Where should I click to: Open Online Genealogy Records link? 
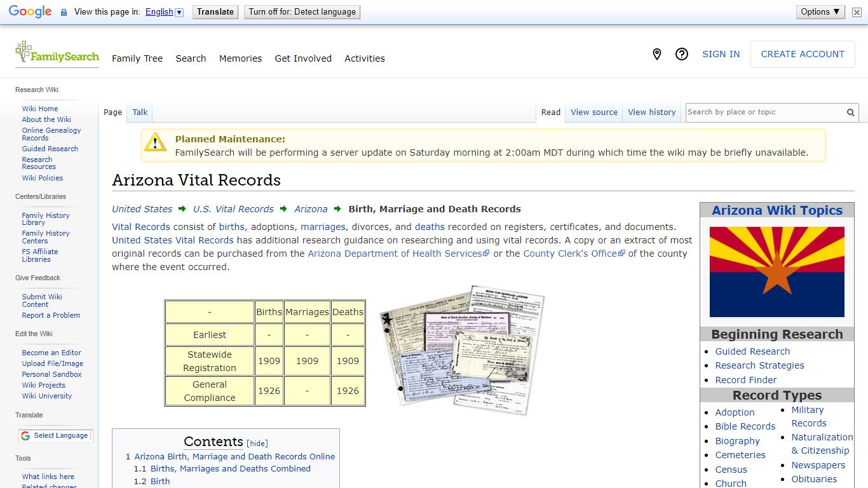pos(51,134)
